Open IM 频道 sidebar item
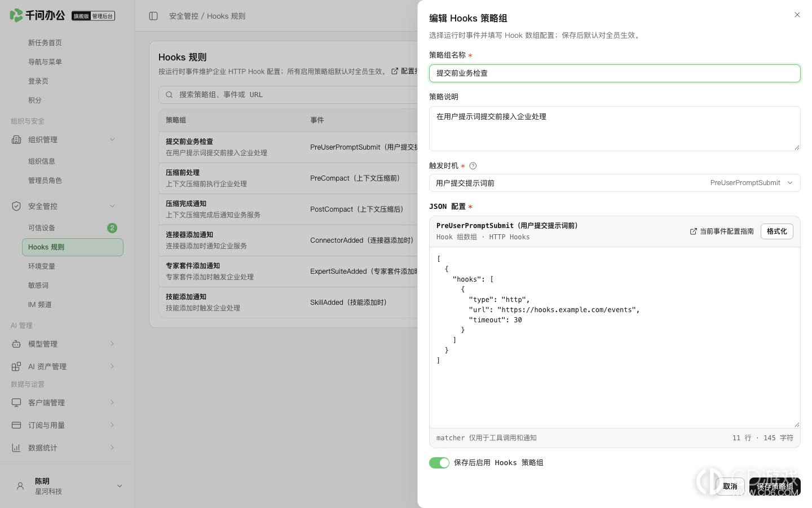 [73, 305]
